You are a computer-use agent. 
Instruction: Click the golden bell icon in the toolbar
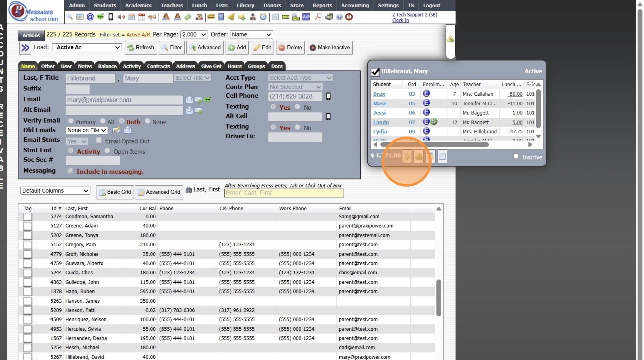[x=231, y=17]
